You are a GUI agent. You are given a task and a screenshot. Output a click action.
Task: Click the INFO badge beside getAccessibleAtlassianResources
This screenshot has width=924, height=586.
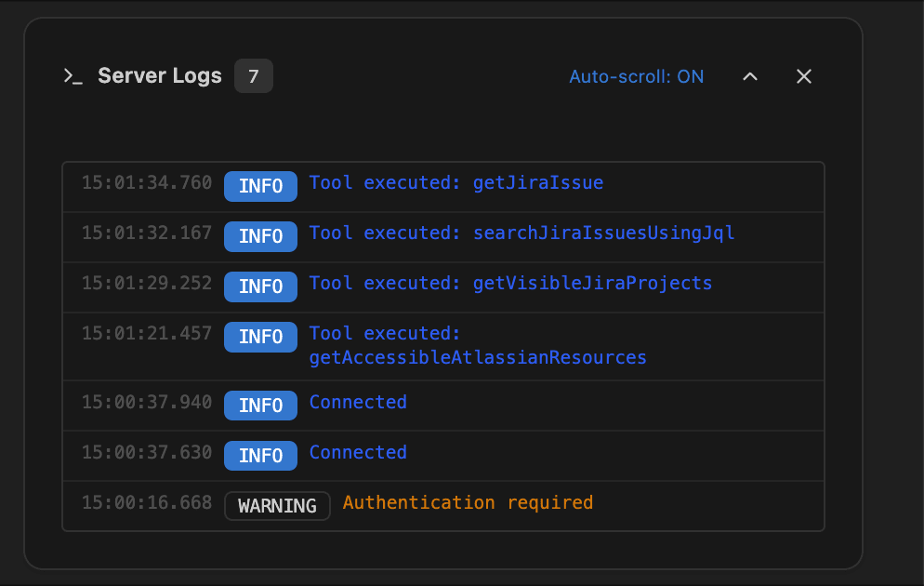[260, 337]
